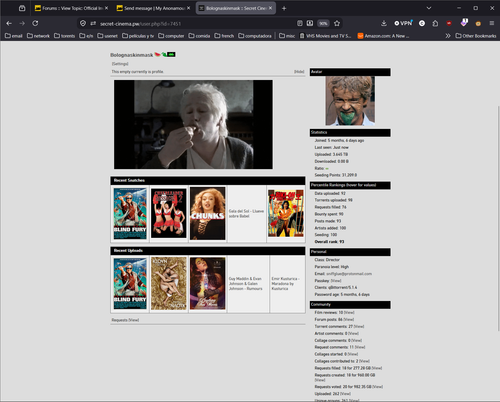This screenshot has width=500, height=402.
Task: Open the red ad-blocker extension icon
Action: point(449,23)
